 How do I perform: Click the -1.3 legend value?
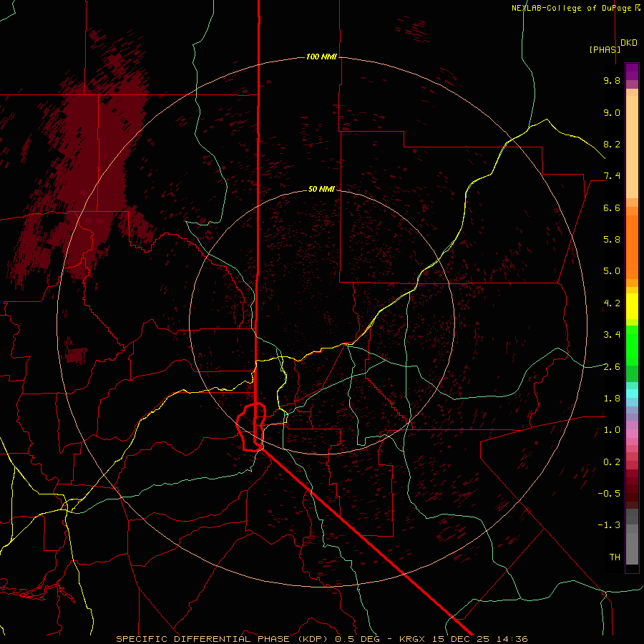tap(609, 525)
